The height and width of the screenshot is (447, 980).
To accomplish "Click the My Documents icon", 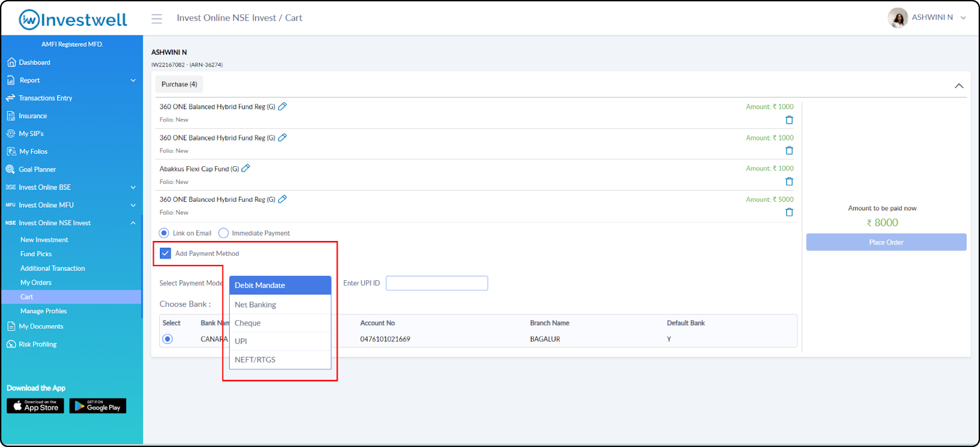I will (x=11, y=327).
